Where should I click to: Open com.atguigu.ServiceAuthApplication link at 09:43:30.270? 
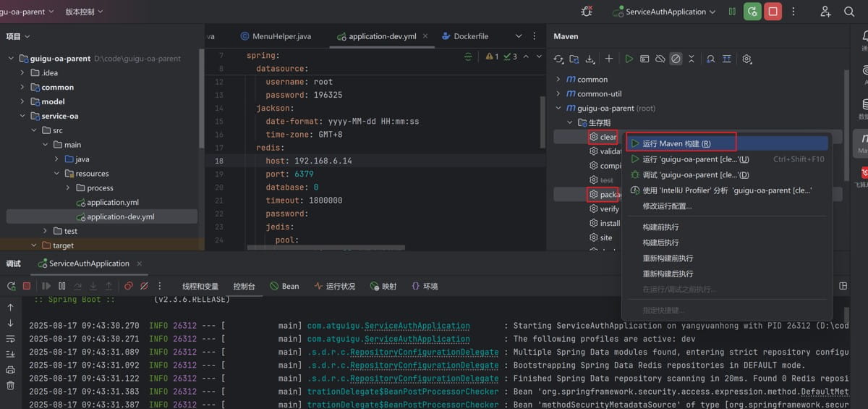pos(388,326)
